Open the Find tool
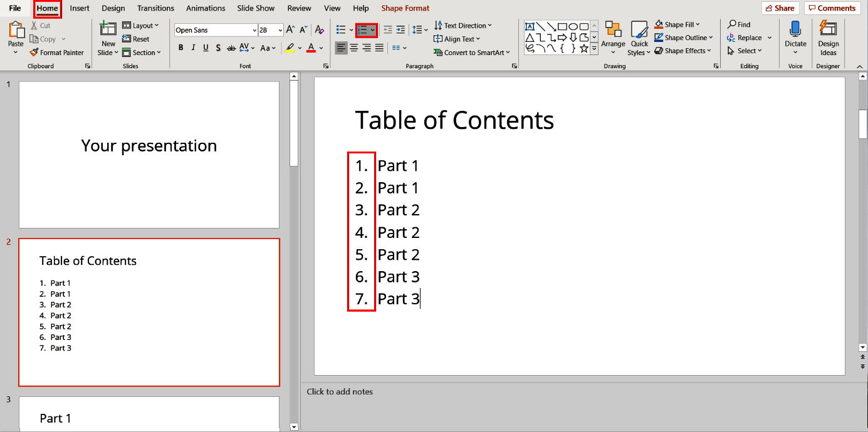868x432 pixels. click(x=740, y=24)
